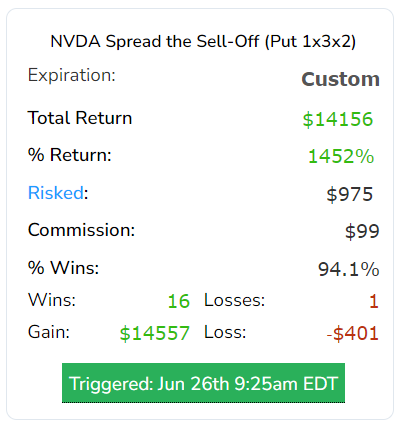Click the $975 risked amount
402x426 pixels.
[350, 194]
